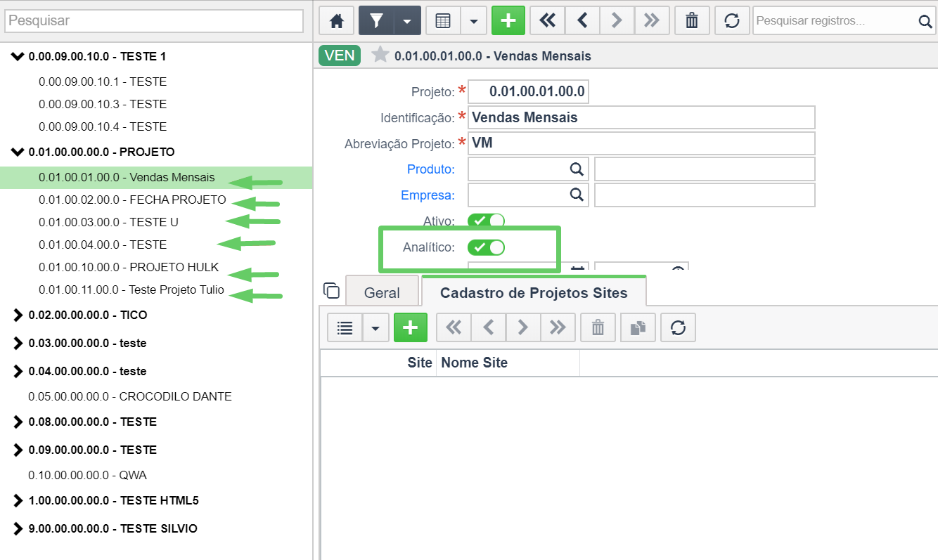The height and width of the screenshot is (560, 938).
Task: Expand the 0.02.00.00.00.0 - TICO node
Action: pos(18,315)
